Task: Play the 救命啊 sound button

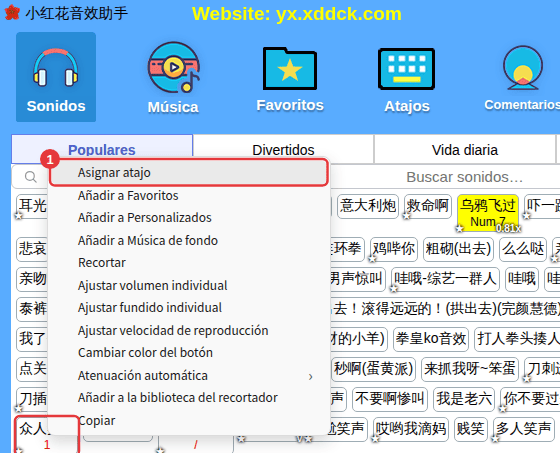Action: click(428, 206)
